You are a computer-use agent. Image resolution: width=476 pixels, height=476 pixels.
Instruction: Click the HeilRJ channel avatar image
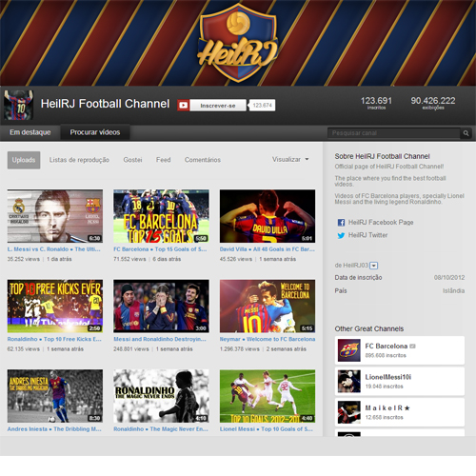18,105
